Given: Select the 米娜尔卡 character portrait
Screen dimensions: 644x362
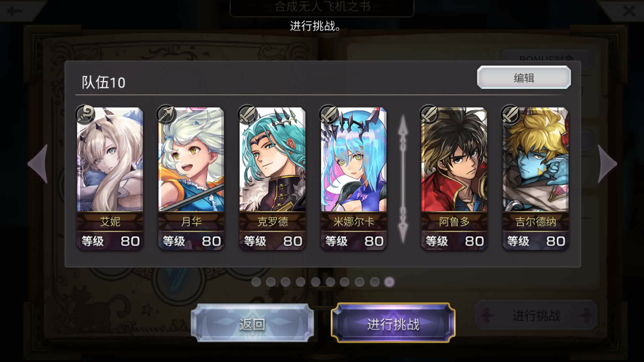Looking at the screenshot, I should (354, 159).
